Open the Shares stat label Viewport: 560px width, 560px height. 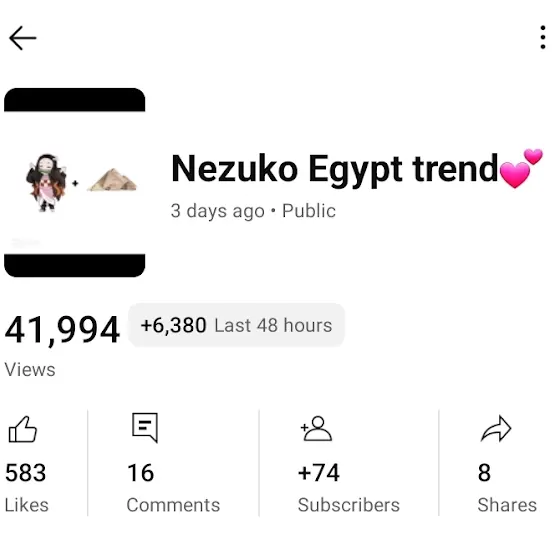[x=507, y=505]
